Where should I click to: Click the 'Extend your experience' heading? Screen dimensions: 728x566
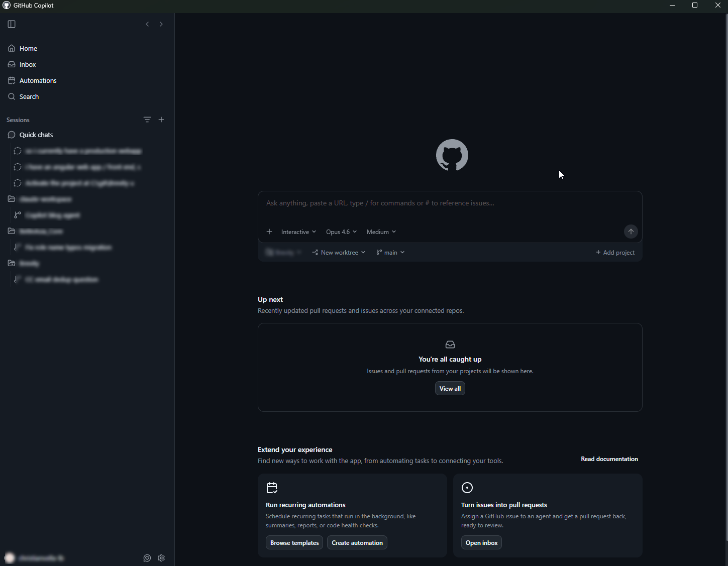pyautogui.click(x=295, y=449)
